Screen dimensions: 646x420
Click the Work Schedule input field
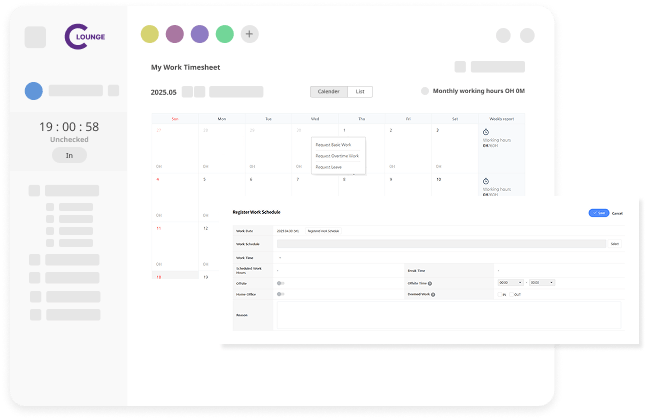pyautogui.click(x=441, y=244)
